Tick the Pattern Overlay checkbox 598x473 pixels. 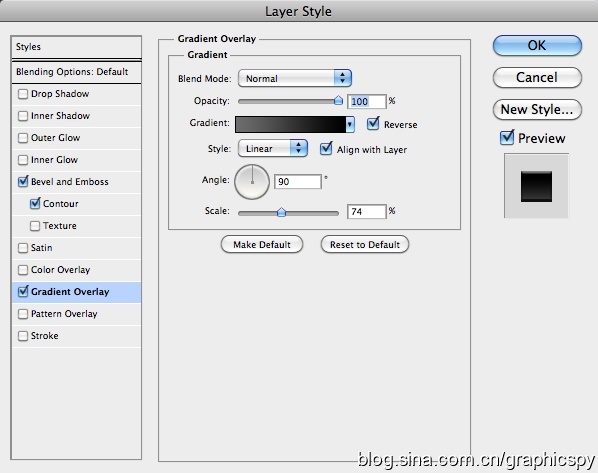coord(23,314)
